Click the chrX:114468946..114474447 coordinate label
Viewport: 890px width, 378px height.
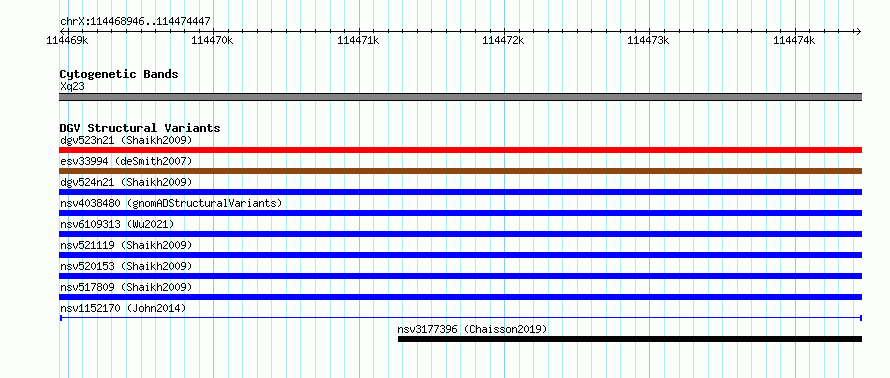(135, 21)
